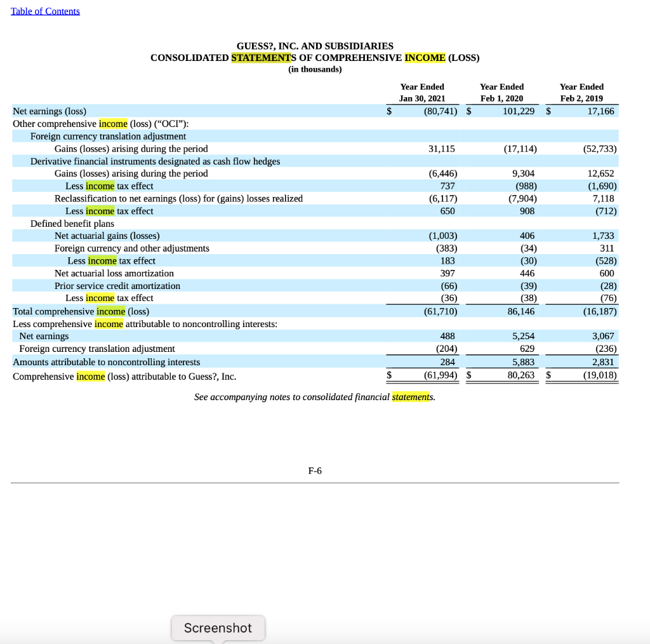650x644 pixels.
Task: Open the Table of Contents link
Action: coord(44,11)
